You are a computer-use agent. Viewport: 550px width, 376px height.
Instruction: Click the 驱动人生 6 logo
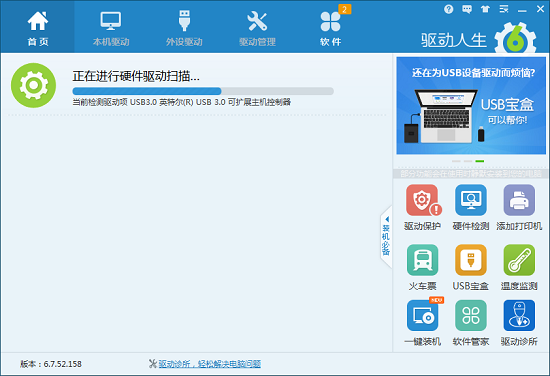(x=478, y=39)
